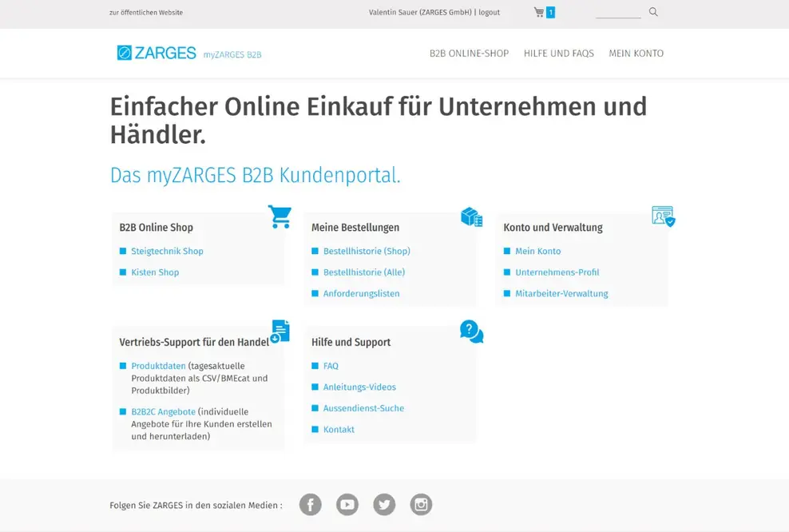The image size is (789, 532).
Task: Open the Twitter social media icon
Action: [x=384, y=504]
